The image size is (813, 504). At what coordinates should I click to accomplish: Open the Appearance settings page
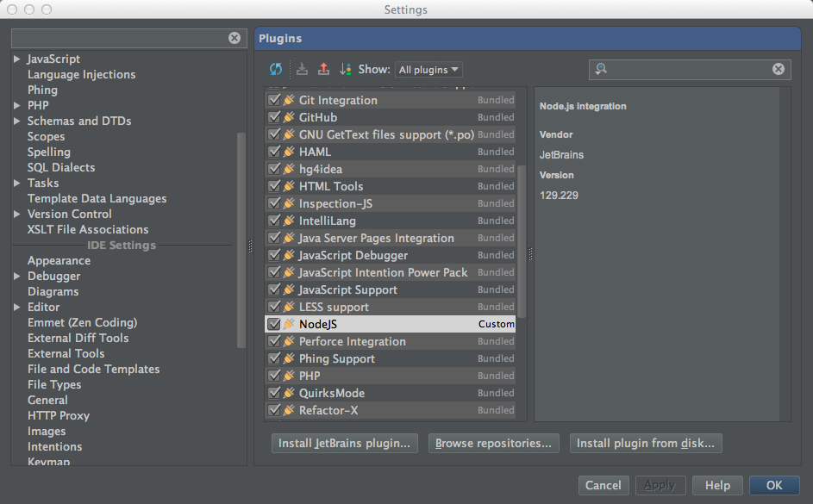(x=59, y=260)
